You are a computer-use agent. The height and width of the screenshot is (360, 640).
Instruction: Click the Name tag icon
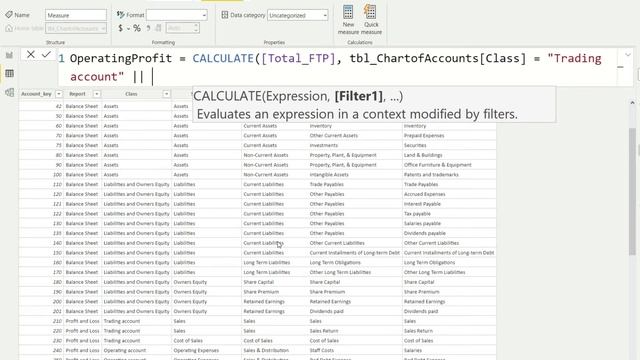coord(9,15)
